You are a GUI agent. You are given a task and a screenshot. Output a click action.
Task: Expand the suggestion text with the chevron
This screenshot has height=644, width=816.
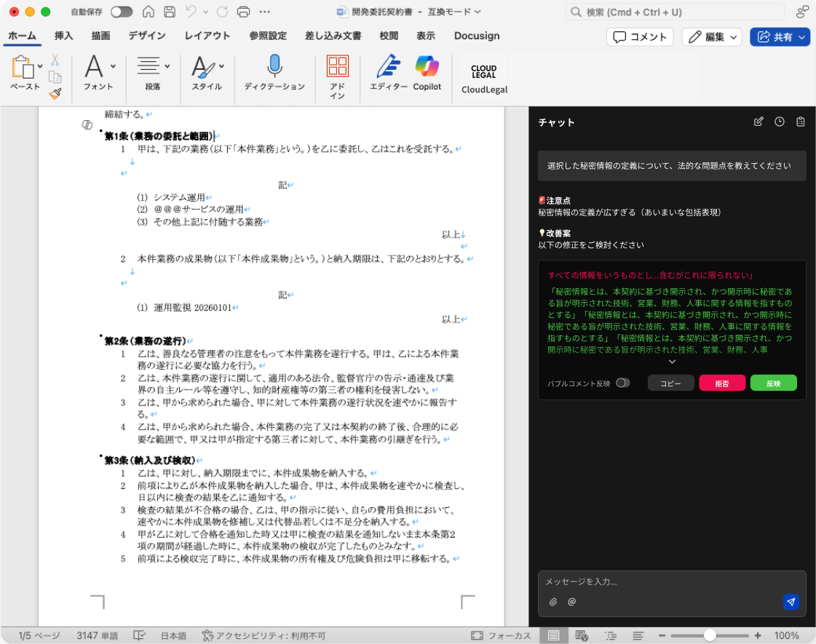(671, 362)
